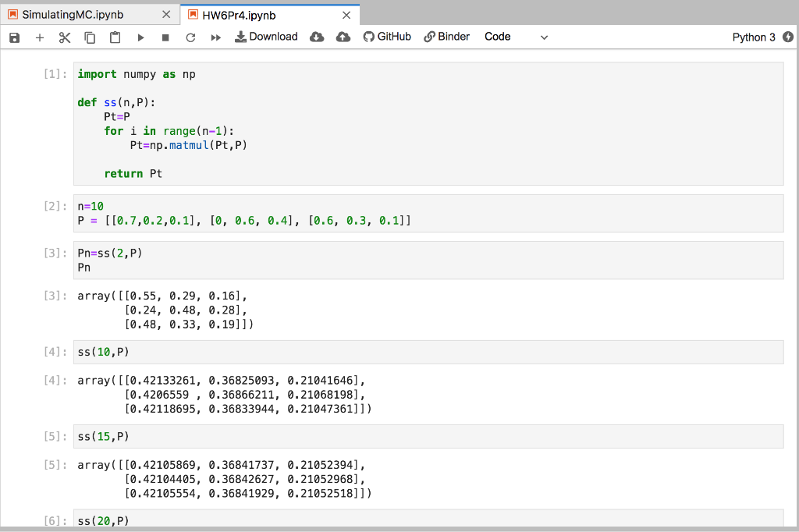Image resolution: width=799 pixels, height=532 pixels.
Task: Click into the cell with n=10
Action: click(x=428, y=213)
